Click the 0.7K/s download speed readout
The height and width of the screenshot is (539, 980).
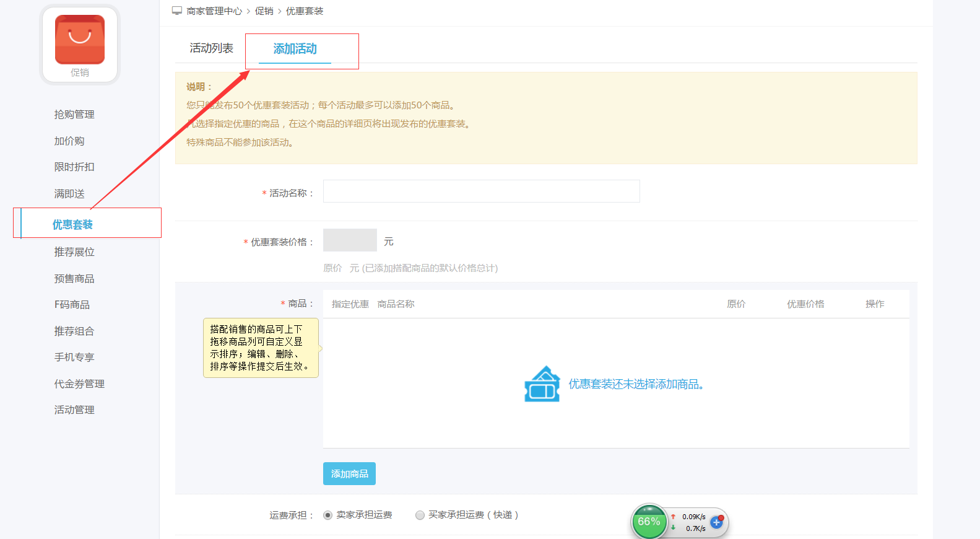(696, 528)
